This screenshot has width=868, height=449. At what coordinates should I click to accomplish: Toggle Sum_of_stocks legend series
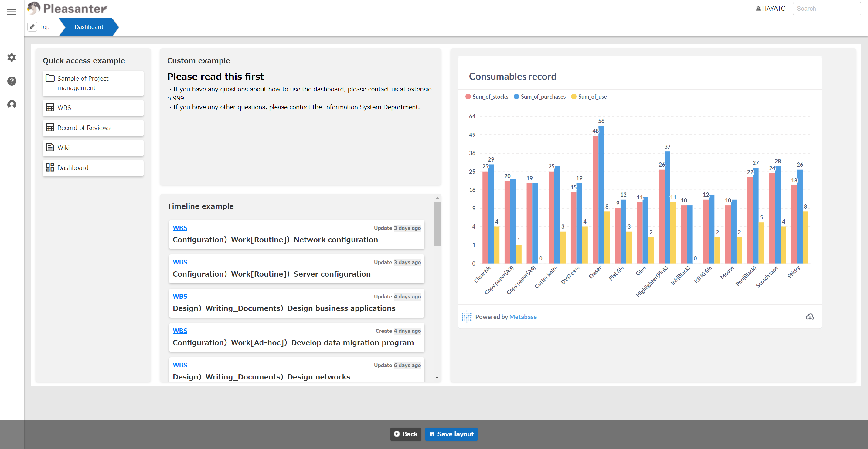click(487, 97)
